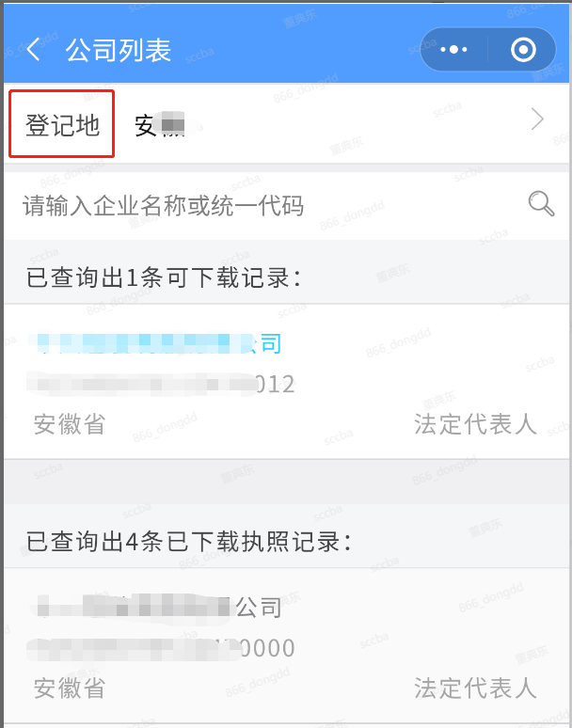Expand the 登记地 row chevron
Viewport: 572px width, 728px height.
tap(537, 119)
